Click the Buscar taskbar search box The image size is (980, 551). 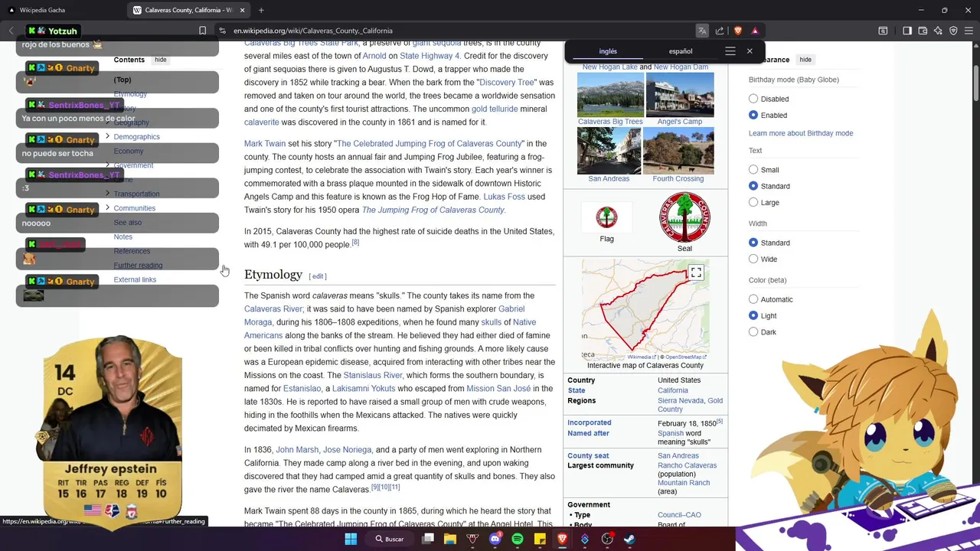[x=389, y=539]
